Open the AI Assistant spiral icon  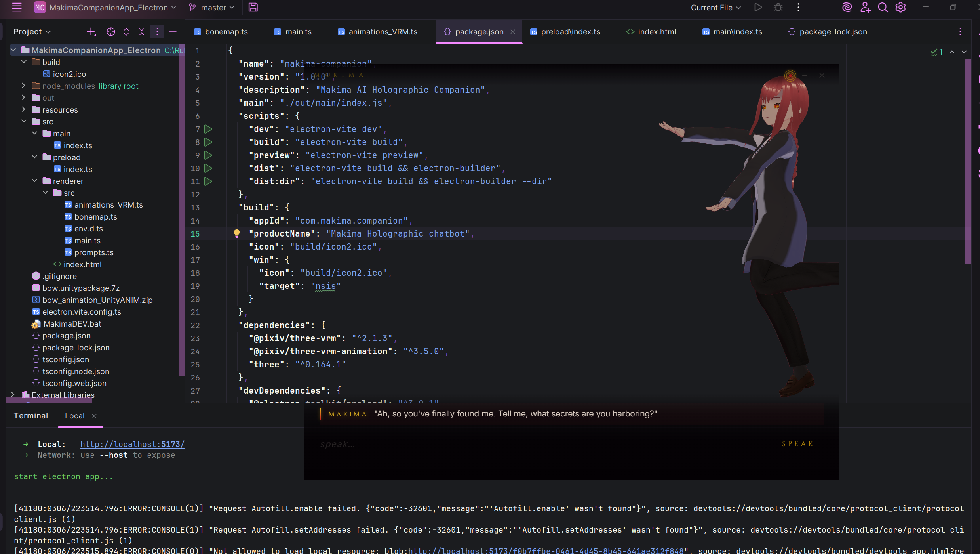click(x=847, y=7)
